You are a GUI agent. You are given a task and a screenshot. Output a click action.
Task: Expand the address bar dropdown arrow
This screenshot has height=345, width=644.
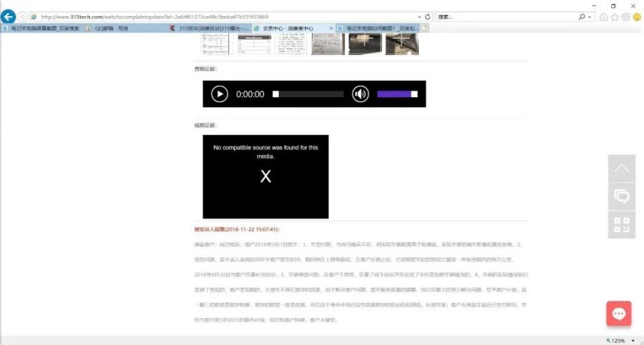(419, 17)
